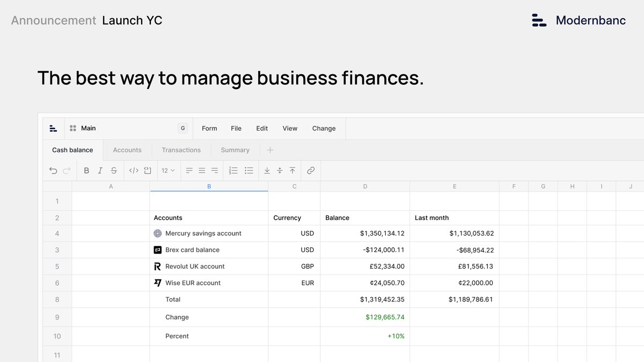Screen dimensions: 644x362
Task: Toggle italic formatting
Action: (100, 171)
